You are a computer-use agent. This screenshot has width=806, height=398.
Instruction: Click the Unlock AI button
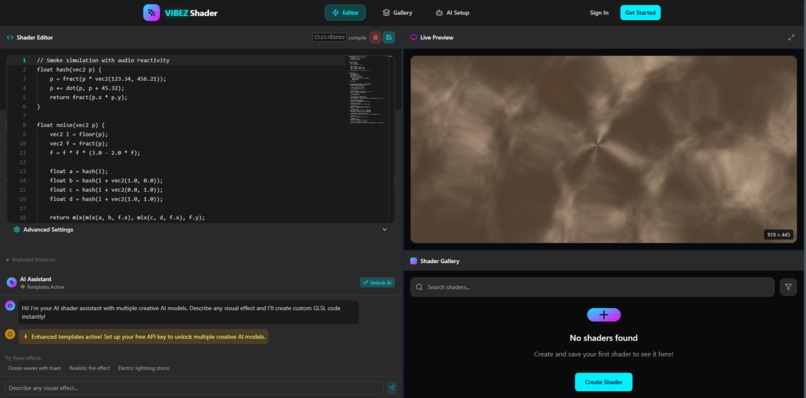click(x=377, y=283)
